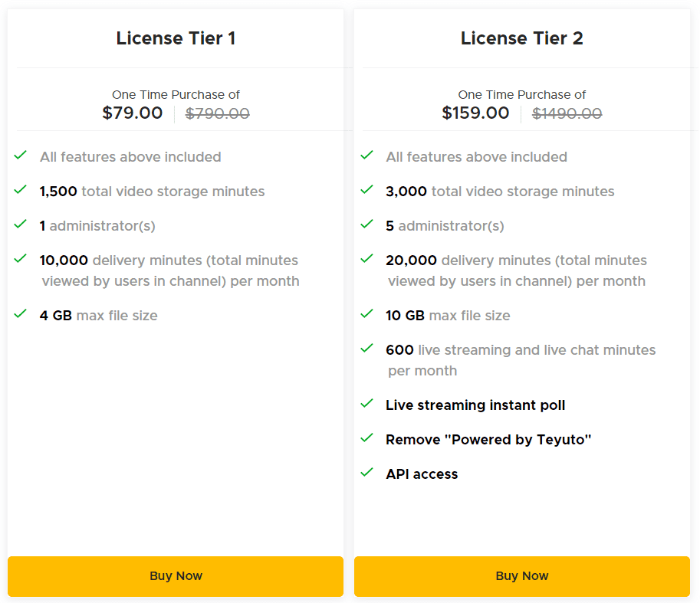This screenshot has height=603, width=700.
Task: Click the License Tier 1 heading
Action: (176, 38)
